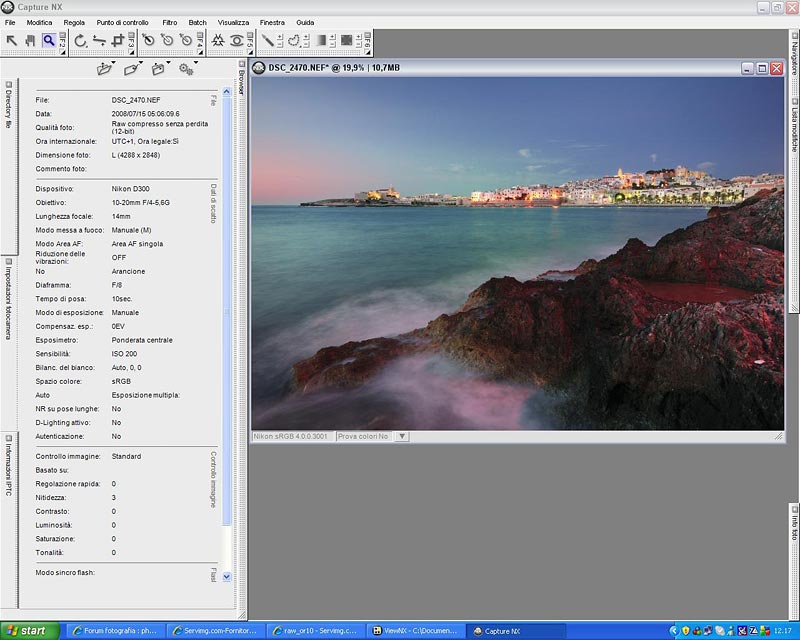
Task: Switch to ViewNX in the taskbar
Action: coord(415,631)
